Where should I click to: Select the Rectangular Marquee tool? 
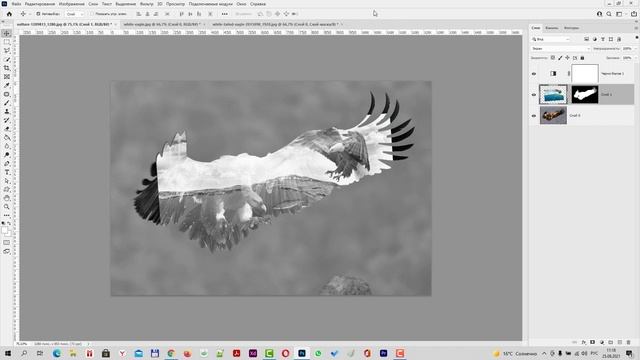click(7, 42)
